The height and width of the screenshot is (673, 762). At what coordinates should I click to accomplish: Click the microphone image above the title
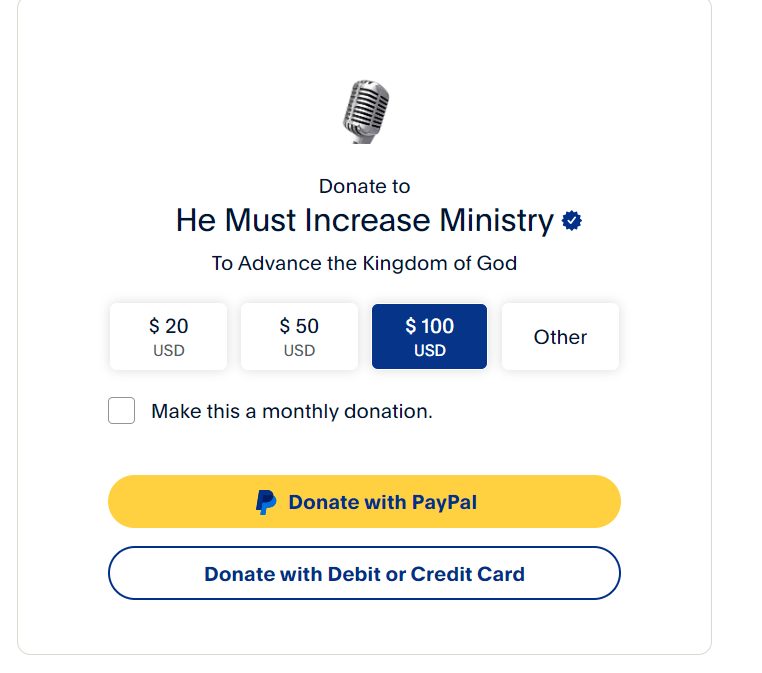coord(365,111)
